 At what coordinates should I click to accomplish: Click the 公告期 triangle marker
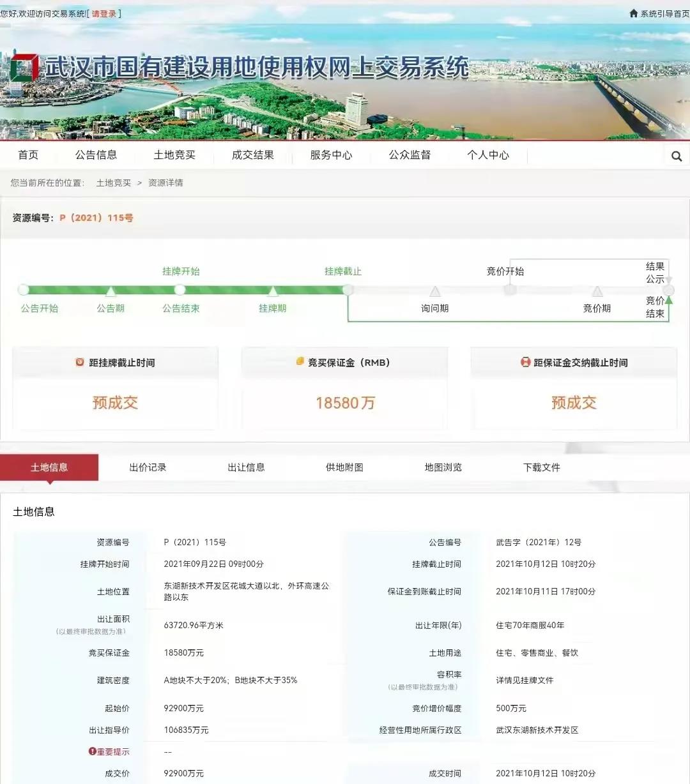tap(111, 292)
